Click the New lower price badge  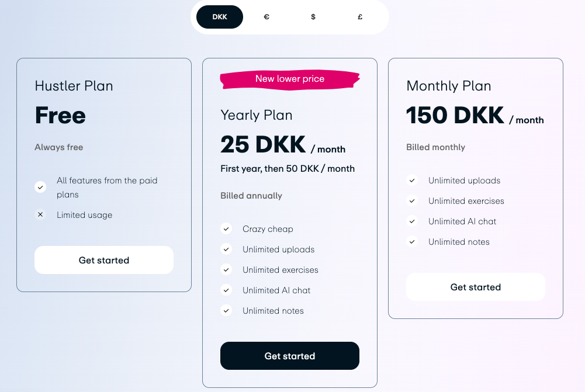(x=290, y=79)
